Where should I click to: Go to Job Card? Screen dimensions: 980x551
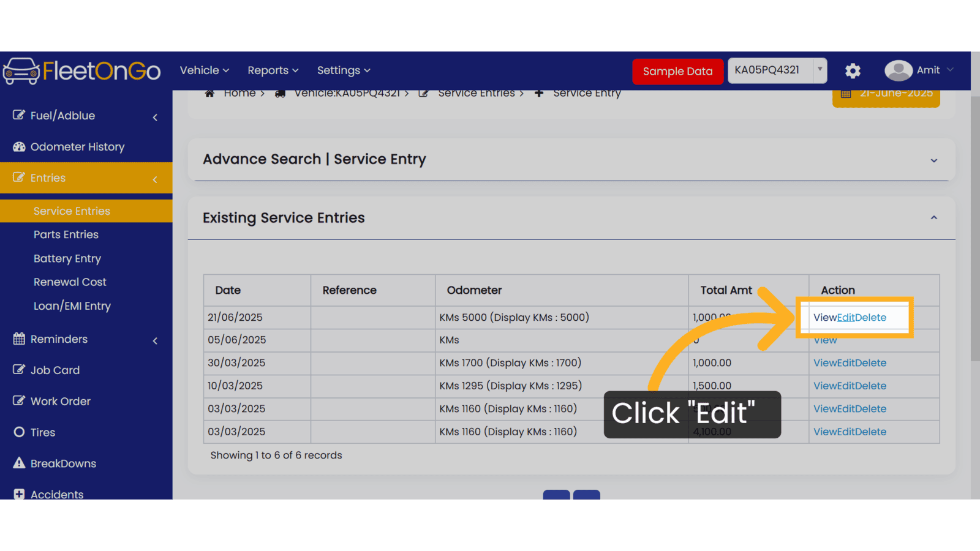click(x=55, y=370)
